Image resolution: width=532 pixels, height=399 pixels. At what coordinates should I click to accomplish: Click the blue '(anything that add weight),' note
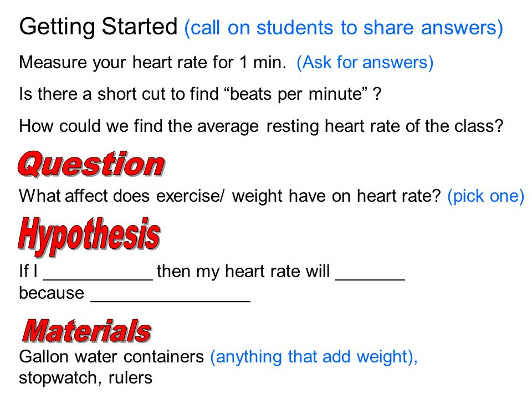click(x=314, y=357)
